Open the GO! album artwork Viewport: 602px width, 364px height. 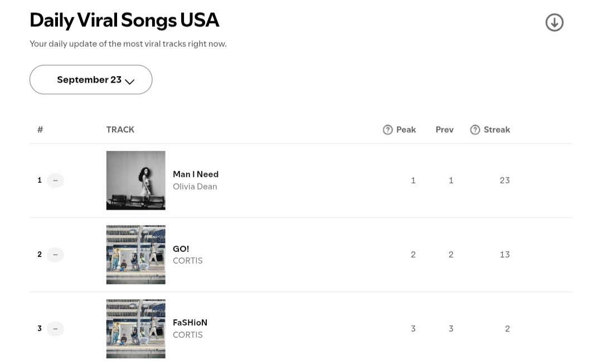(136, 255)
